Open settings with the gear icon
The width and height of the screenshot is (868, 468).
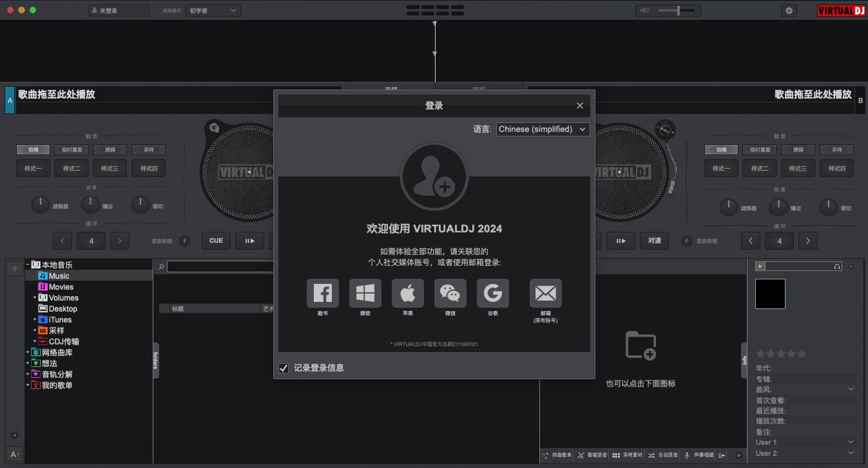point(789,10)
